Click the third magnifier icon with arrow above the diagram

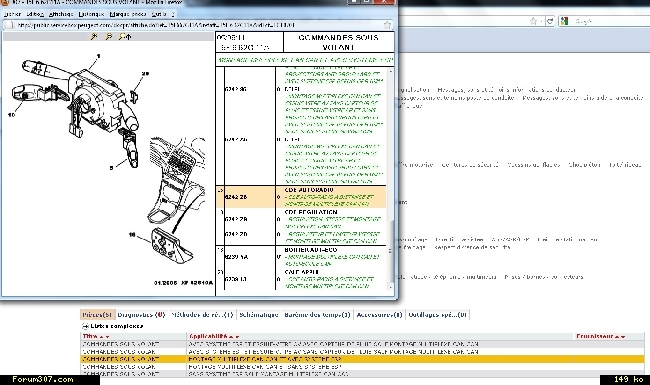coord(125,37)
